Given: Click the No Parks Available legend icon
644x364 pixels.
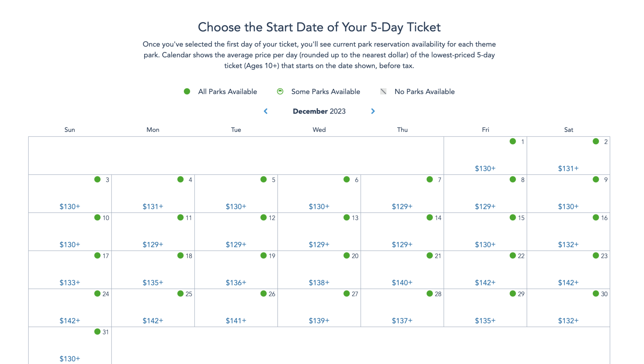Looking at the screenshot, I should [383, 91].
